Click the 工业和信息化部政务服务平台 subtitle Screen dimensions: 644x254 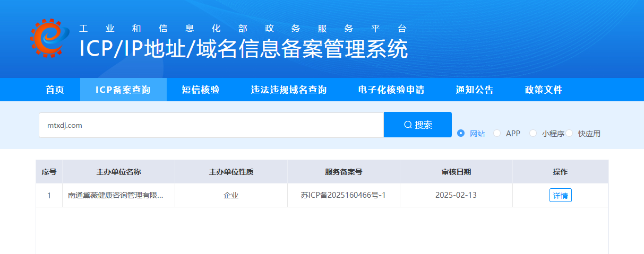pyautogui.click(x=243, y=29)
